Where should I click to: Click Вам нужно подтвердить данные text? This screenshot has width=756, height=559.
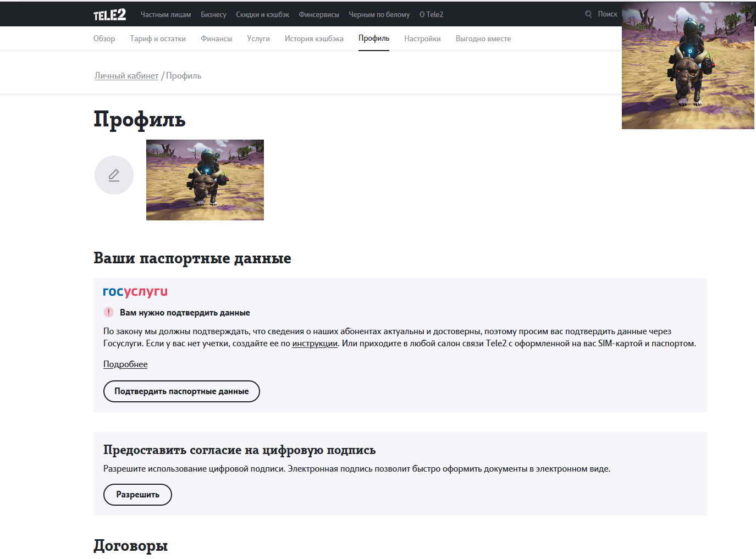[185, 313]
